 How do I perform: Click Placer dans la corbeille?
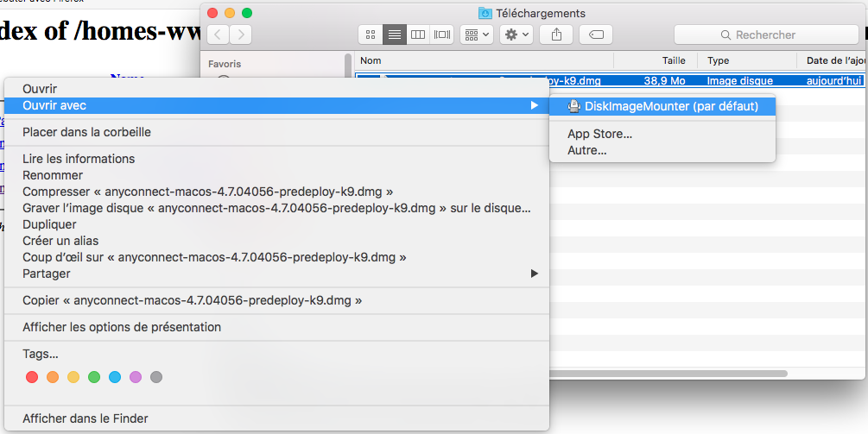click(86, 132)
